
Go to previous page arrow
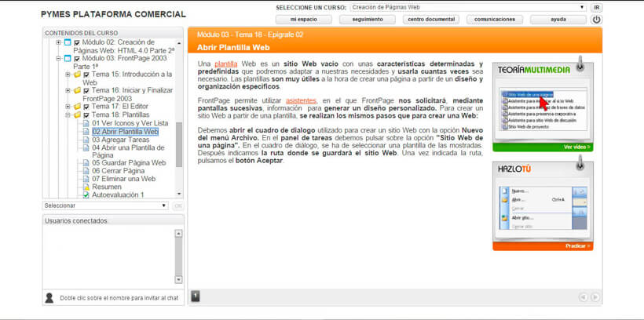click(584, 297)
